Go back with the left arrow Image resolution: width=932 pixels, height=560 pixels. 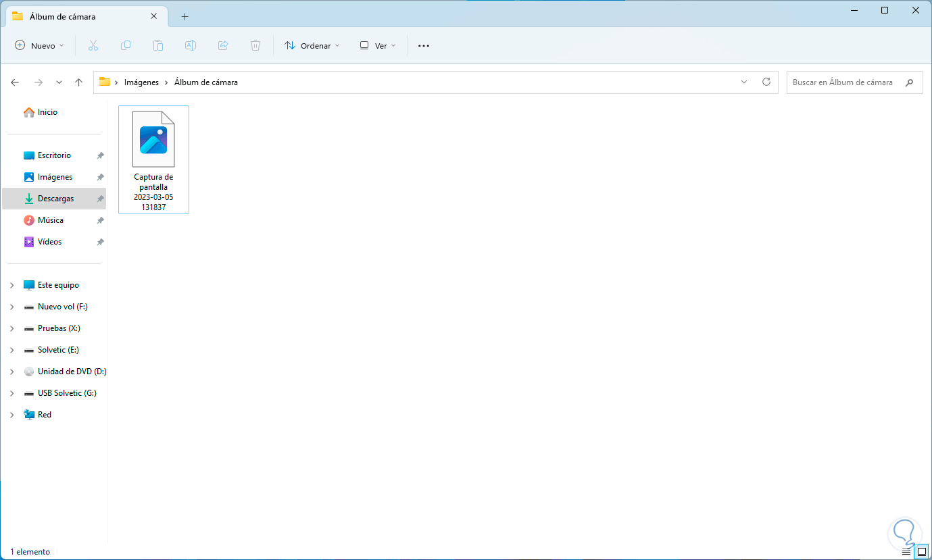[x=15, y=82]
